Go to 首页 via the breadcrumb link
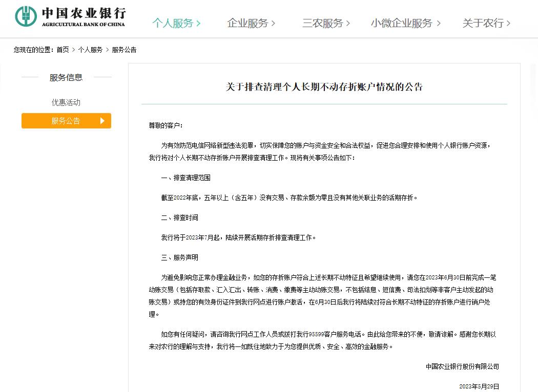The height and width of the screenshot is (392, 538). click(x=62, y=50)
